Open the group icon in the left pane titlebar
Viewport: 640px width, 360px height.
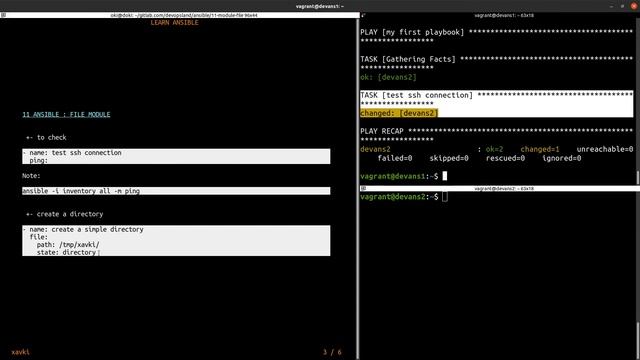pyautogui.click(x=3, y=15)
